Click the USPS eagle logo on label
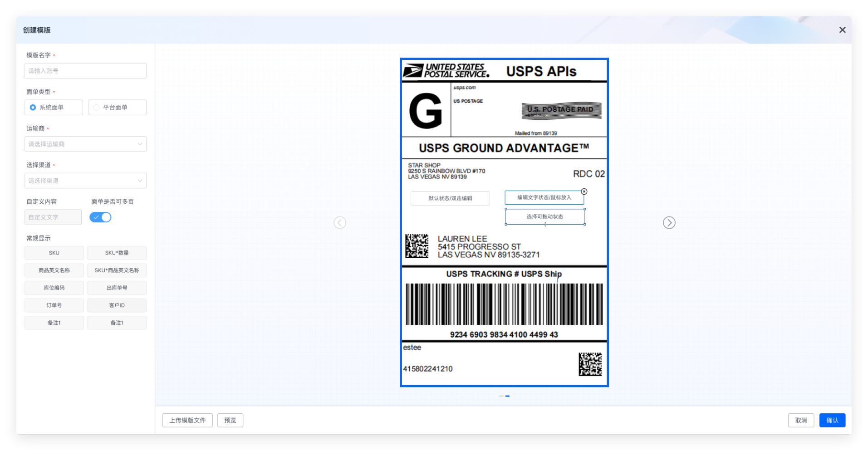 (413, 71)
